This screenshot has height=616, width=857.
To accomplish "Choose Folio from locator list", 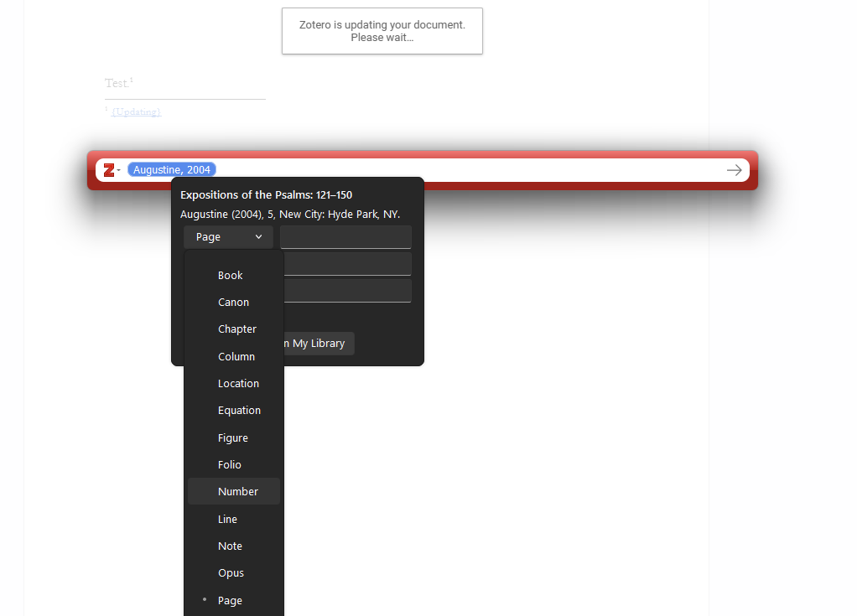I will pos(234,465).
